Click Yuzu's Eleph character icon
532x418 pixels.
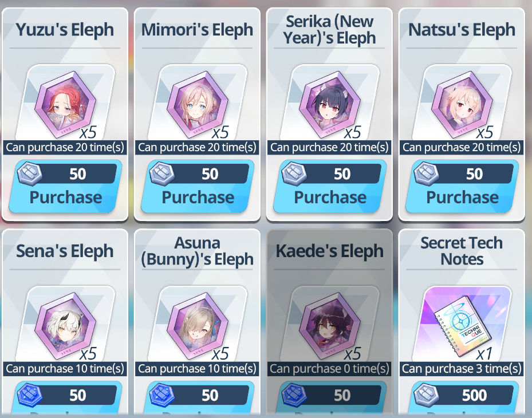(x=65, y=104)
